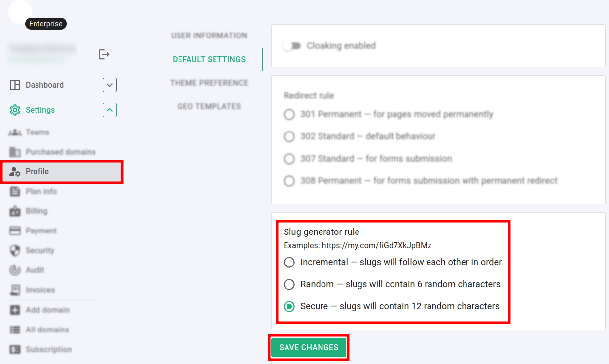This screenshot has width=609, height=364.
Task: Click the green Settings gear icon
Action: tap(15, 110)
